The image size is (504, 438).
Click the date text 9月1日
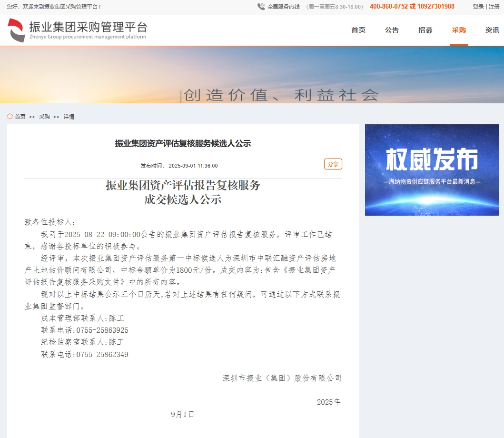click(183, 414)
